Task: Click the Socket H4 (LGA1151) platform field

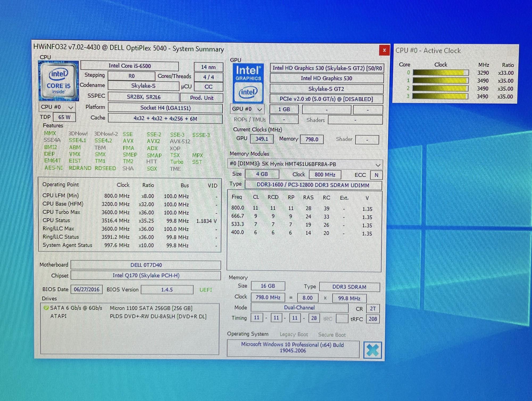Action: coord(165,108)
